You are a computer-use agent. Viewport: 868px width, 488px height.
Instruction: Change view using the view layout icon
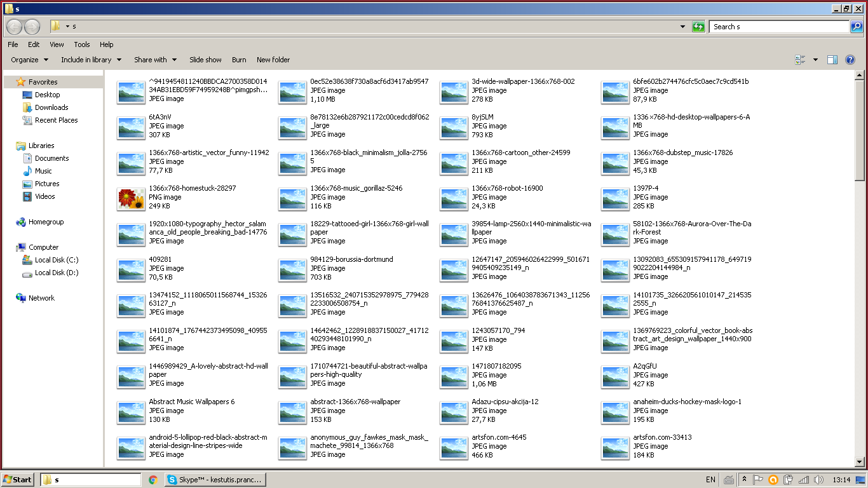(800, 60)
